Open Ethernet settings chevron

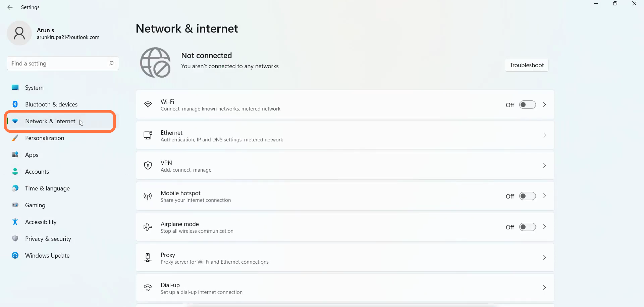[544, 135]
